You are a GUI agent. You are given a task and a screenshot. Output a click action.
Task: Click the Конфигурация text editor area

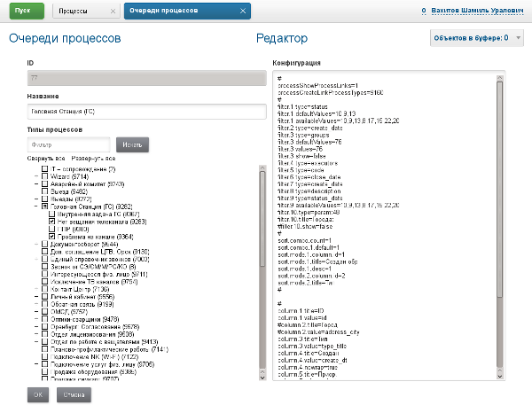pos(390,230)
